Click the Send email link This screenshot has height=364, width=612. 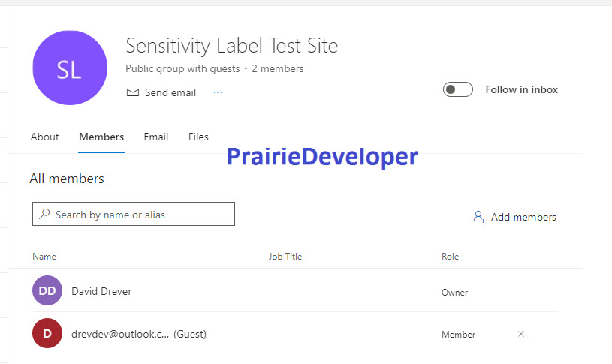[170, 92]
